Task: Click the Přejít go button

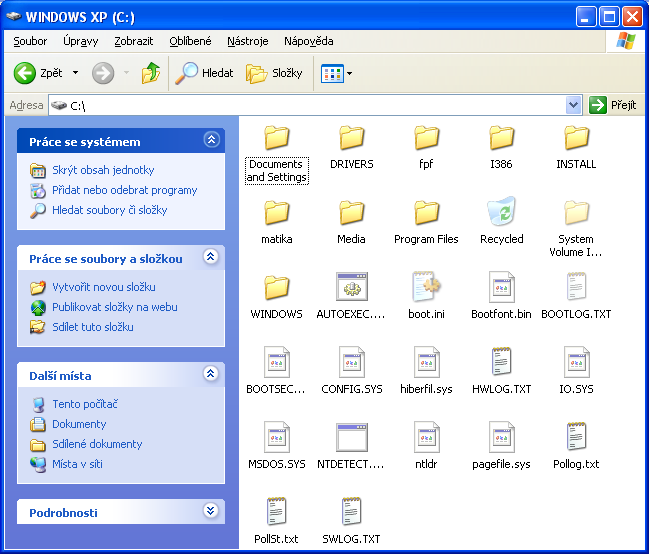Action: tap(613, 105)
